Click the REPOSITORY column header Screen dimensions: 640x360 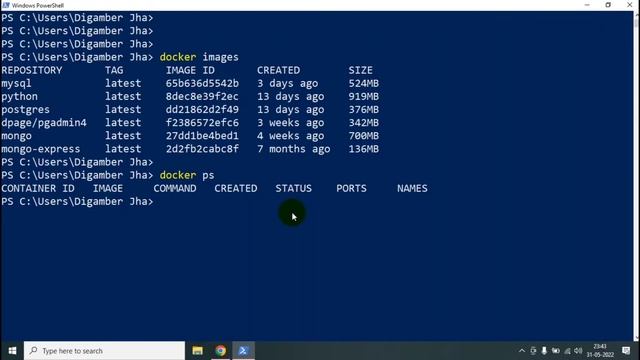click(31, 70)
